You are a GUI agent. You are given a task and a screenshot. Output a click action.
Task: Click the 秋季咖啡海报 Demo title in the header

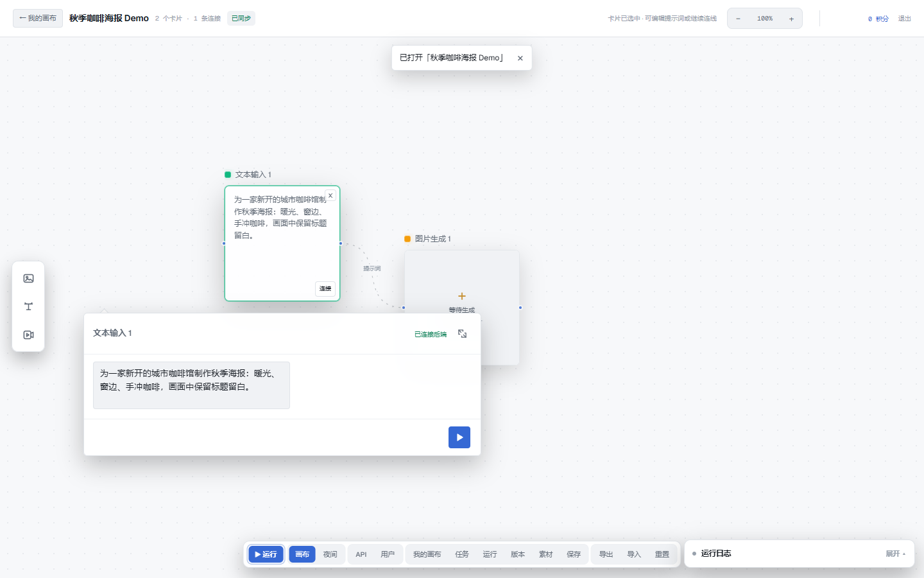[x=109, y=19]
